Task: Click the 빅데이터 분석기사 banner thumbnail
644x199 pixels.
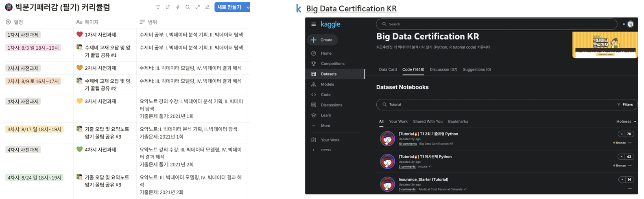Action: click(604, 45)
